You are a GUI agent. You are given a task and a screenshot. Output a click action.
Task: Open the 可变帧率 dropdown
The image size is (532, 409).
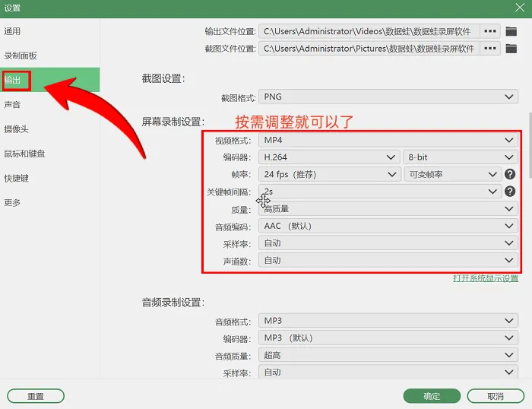point(453,174)
